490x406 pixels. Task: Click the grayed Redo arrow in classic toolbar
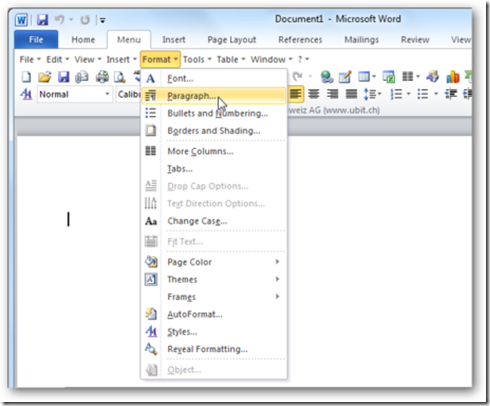[297, 77]
